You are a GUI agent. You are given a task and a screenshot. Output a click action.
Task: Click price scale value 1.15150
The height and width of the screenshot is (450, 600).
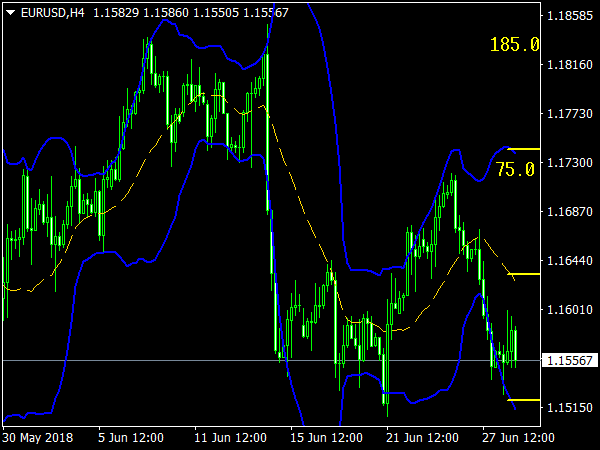[570, 408]
